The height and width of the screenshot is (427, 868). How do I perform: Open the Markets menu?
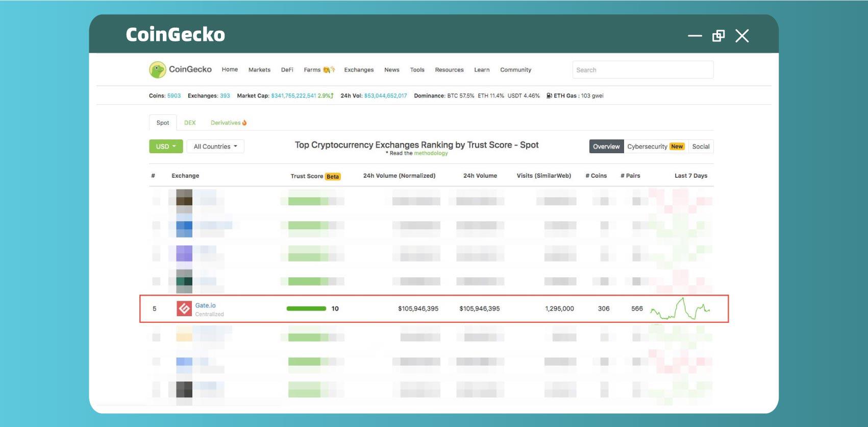259,70
